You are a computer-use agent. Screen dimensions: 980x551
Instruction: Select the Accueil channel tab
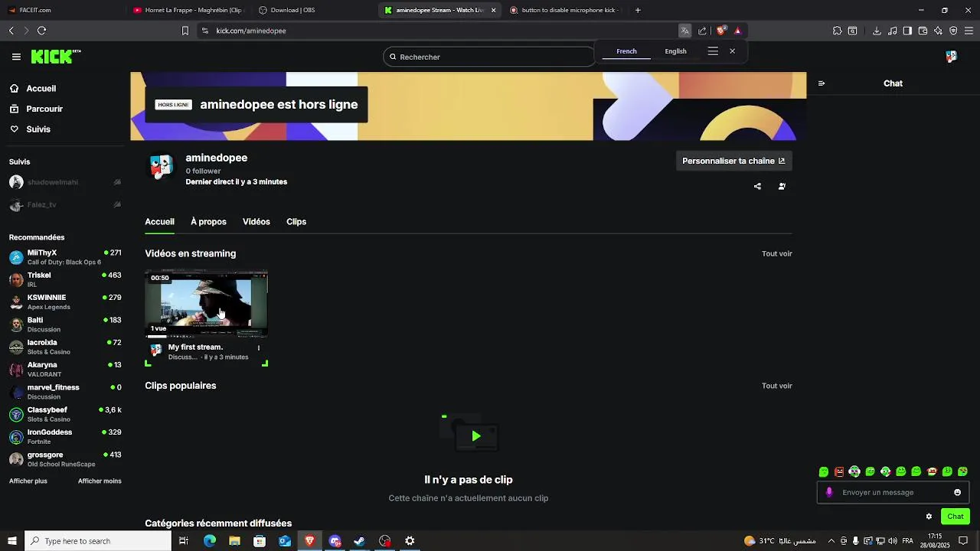[x=160, y=222]
